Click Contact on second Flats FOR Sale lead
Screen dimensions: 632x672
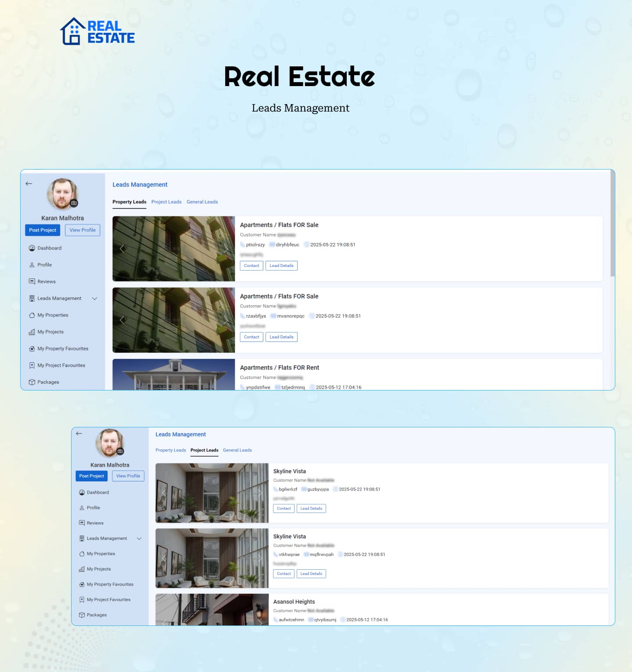coord(251,337)
